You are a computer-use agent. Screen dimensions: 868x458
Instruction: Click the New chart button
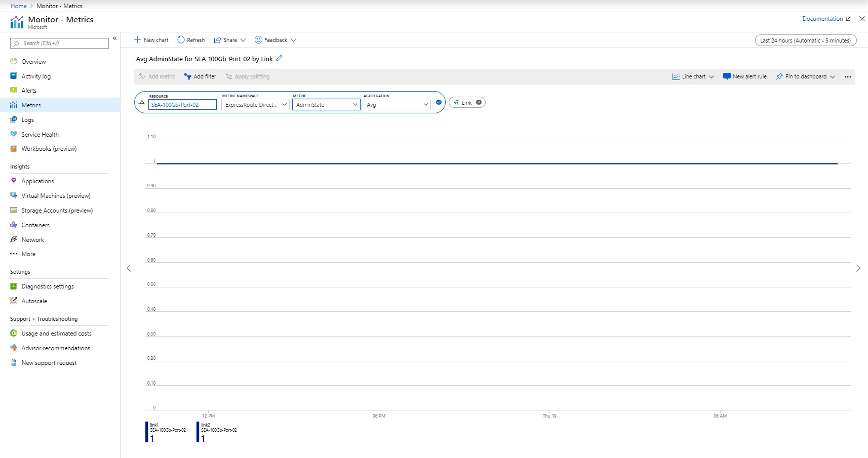pyautogui.click(x=150, y=40)
